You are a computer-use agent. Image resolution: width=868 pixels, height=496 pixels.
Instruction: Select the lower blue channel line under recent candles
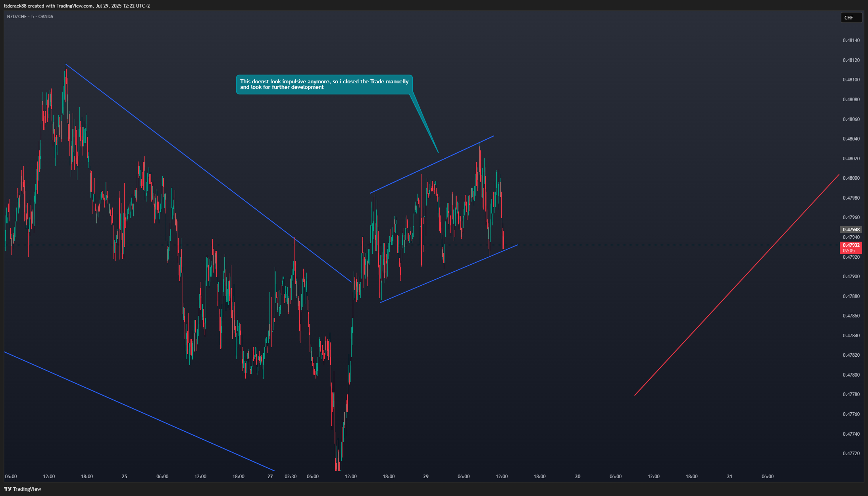click(x=449, y=274)
